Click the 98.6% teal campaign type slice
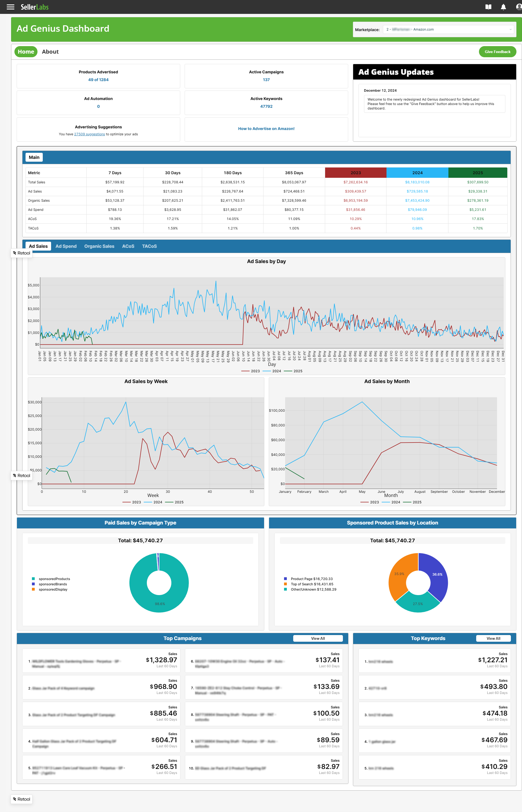The height and width of the screenshot is (812, 522). coord(160,604)
